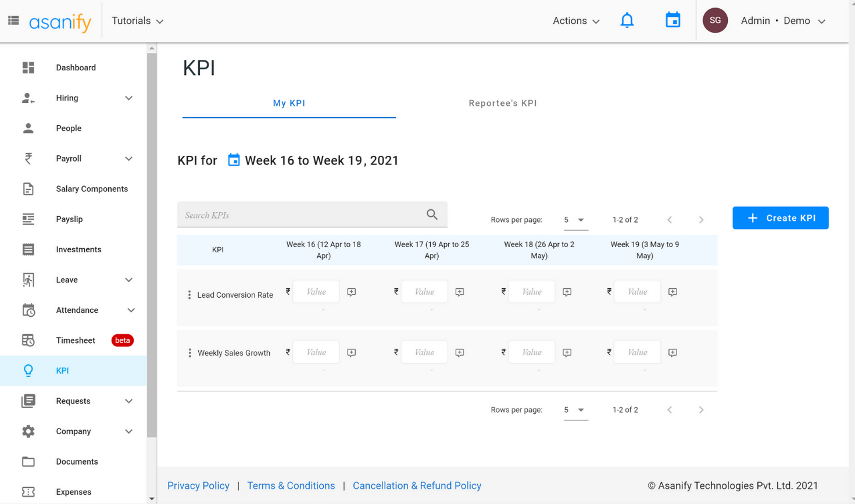Expand the Payroll sidebar section
Screen dimensions: 855x504
pyautogui.click(x=128, y=159)
